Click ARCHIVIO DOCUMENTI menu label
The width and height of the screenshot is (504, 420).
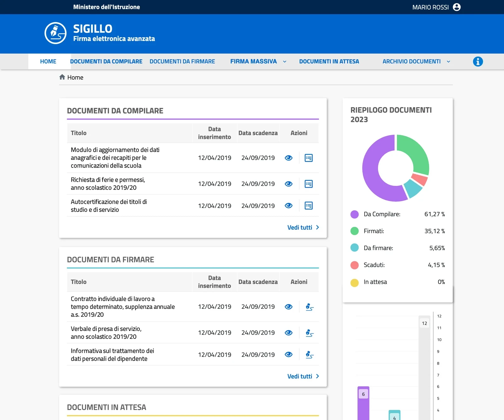pyautogui.click(x=412, y=61)
